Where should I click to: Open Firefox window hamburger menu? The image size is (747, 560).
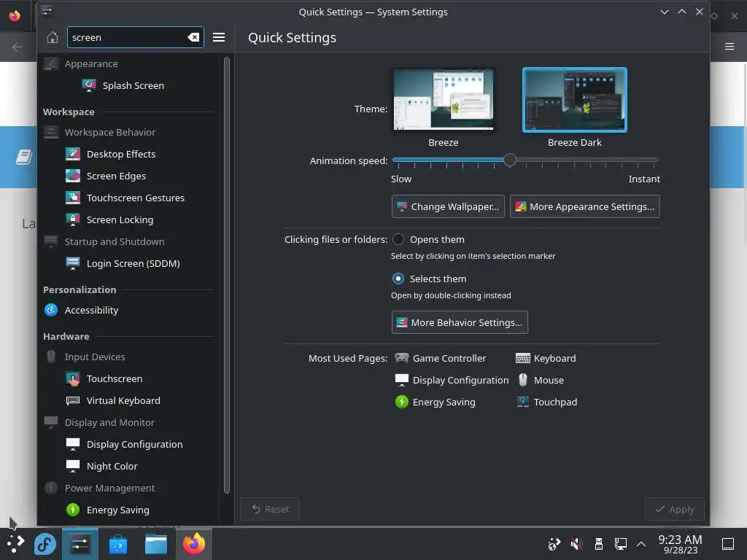tap(729, 46)
